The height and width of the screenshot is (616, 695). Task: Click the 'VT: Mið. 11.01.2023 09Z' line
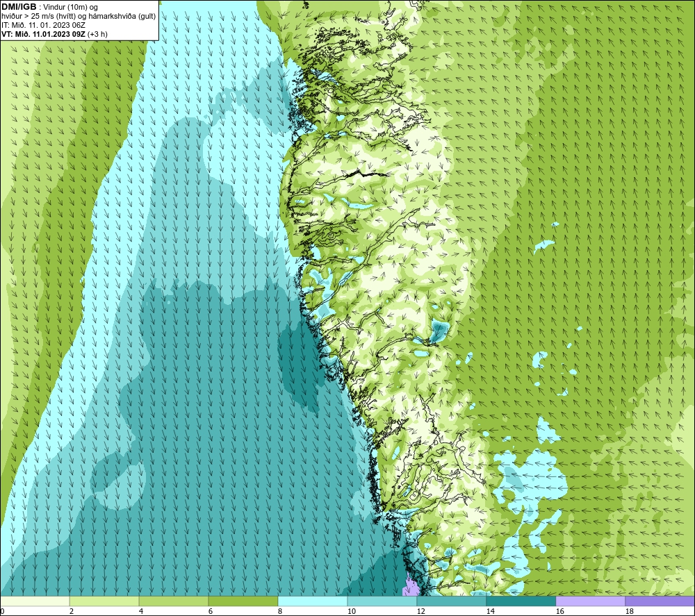click(x=43, y=34)
